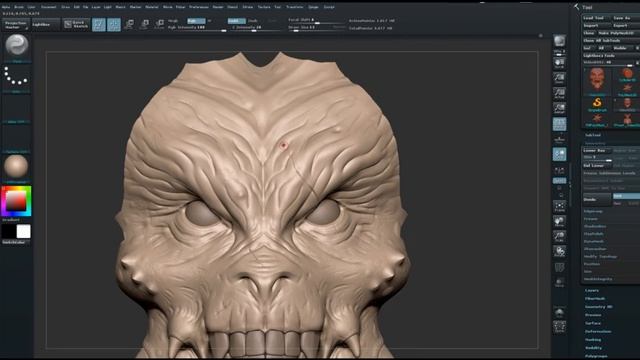640x360 pixels.
Task: Open the Alpha menu
Action: [x=6, y=7]
